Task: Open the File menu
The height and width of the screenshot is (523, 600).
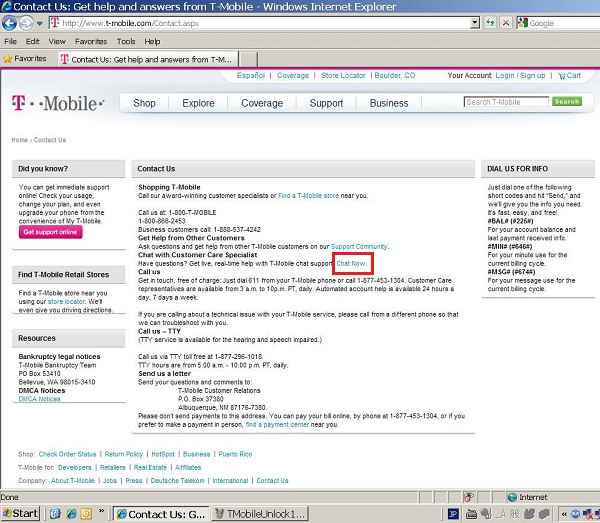Action: (10, 41)
